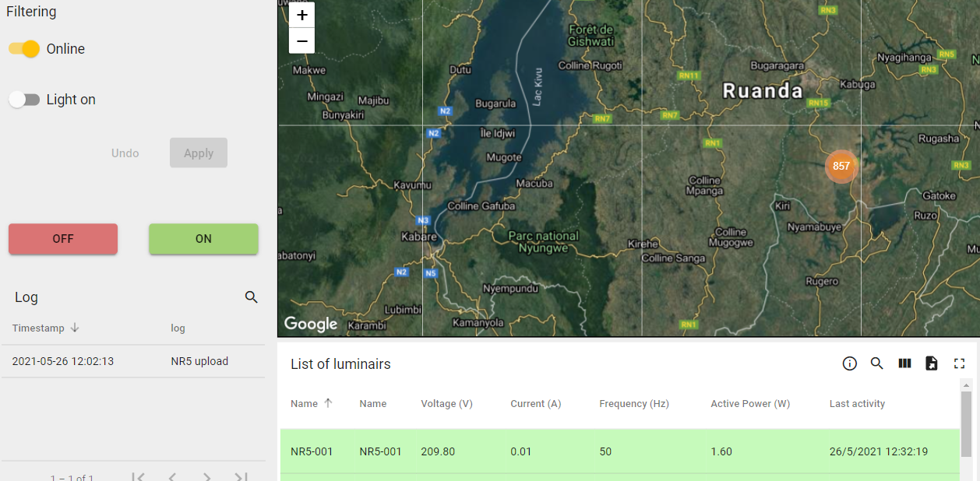This screenshot has height=481, width=980.
Task: Sort Log by Timestamp arrow
Action: (75, 328)
